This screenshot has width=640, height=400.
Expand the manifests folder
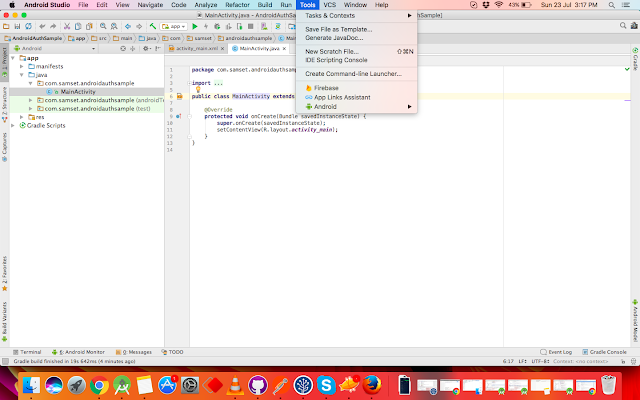(22, 66)
